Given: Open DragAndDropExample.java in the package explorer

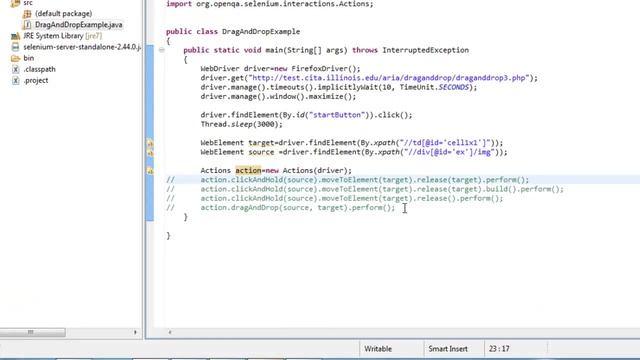Looking at the screenshot, I should (x=78, y=25).
